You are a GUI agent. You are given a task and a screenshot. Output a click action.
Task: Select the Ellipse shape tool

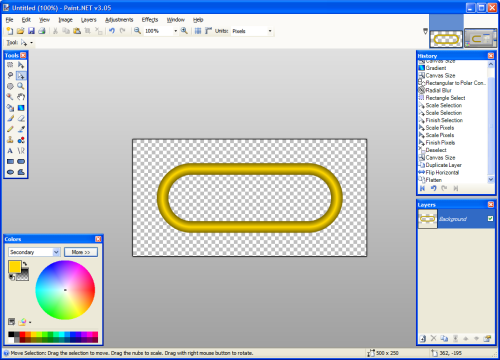pyautogui.click(x=10, y=172)
